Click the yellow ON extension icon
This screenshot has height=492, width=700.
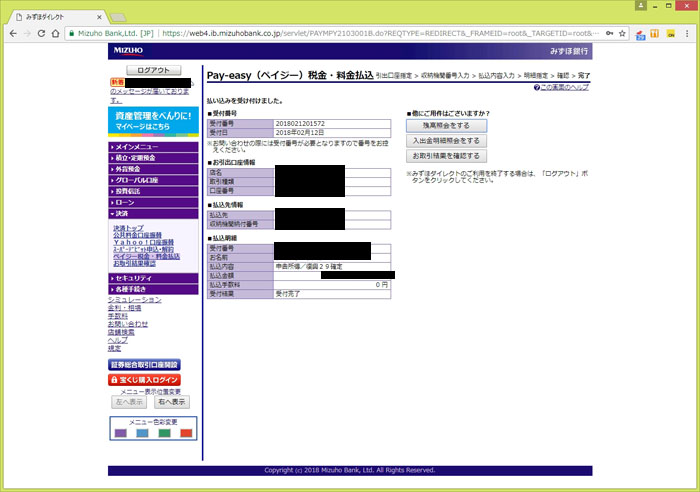coord(671,33)
